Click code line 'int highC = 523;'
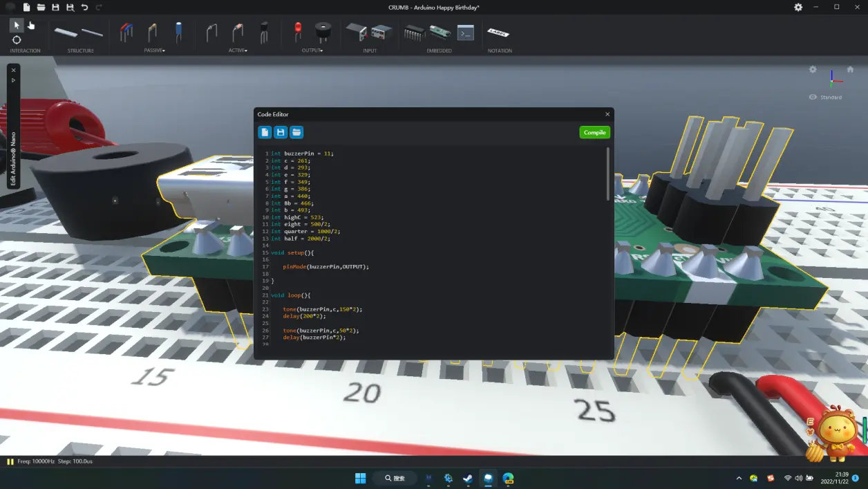The image size is (868, 489). pos(297,217)
